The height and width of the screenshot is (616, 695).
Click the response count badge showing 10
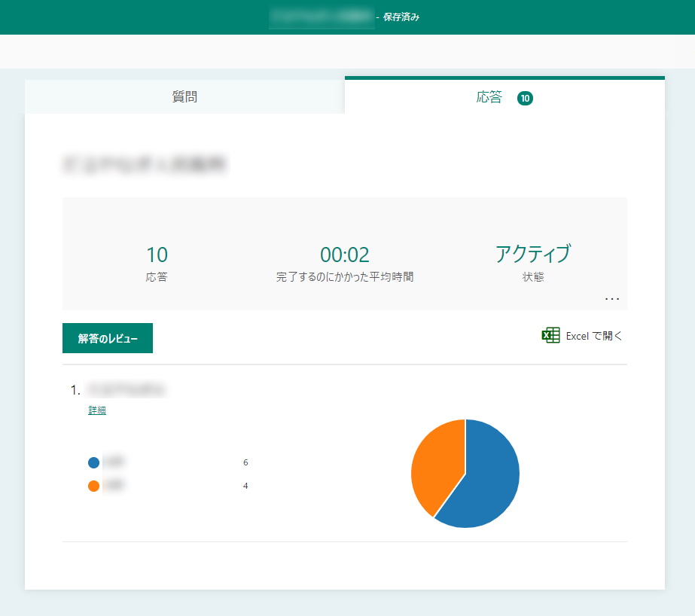point(525,98)
